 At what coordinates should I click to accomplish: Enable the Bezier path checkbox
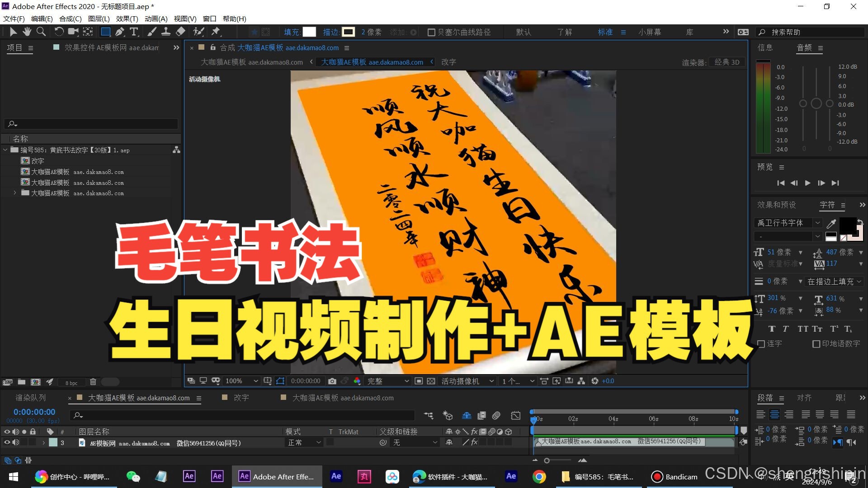431,32
